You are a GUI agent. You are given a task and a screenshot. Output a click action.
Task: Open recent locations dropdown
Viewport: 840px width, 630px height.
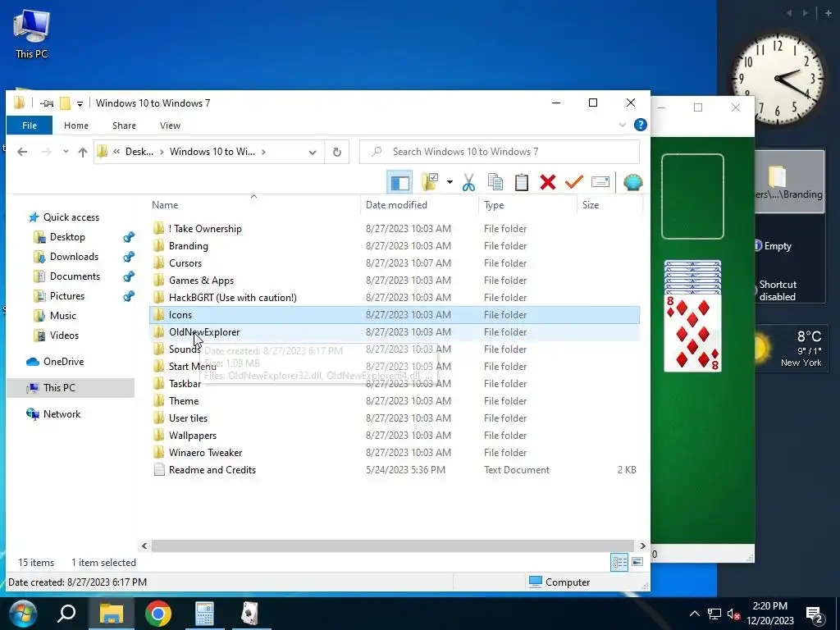coord(66,152)
